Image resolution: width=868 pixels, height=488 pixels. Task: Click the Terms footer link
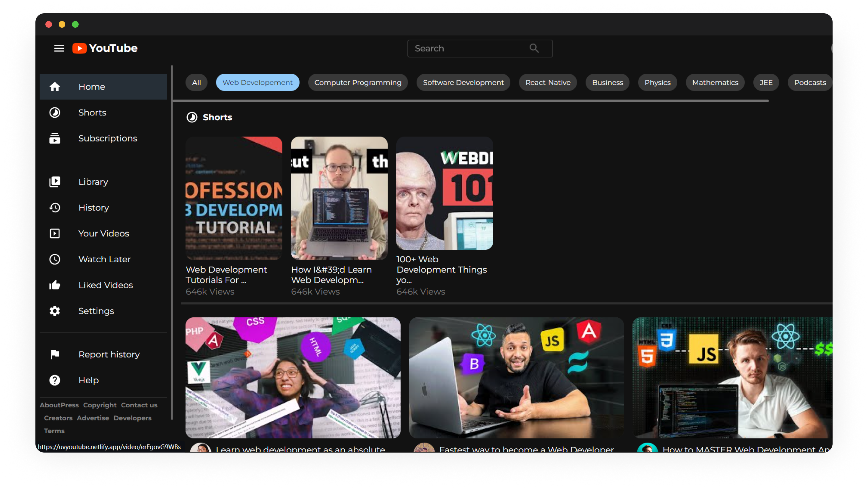click(54, 431)
